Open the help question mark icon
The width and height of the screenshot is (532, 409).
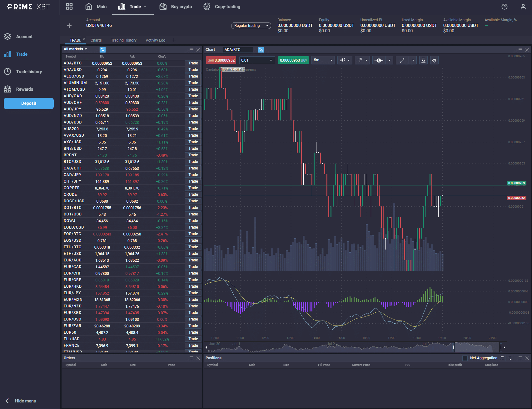pyautogui.click(x=505, y=7)
